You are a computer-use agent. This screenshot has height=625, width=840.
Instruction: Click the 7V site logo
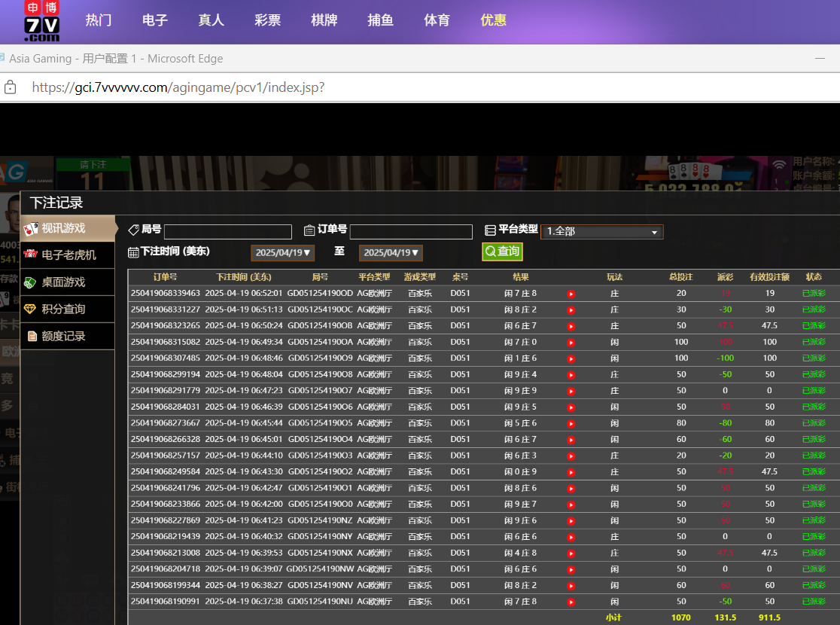coord(41,21)
